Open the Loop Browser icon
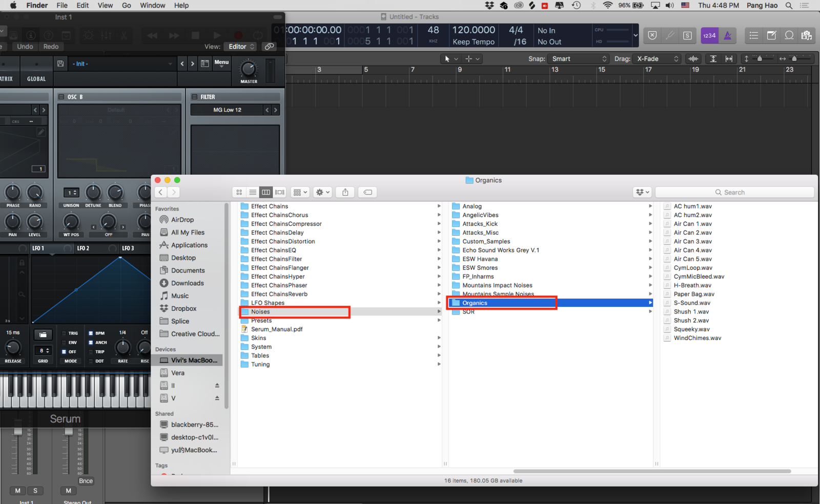 point(789,35)
